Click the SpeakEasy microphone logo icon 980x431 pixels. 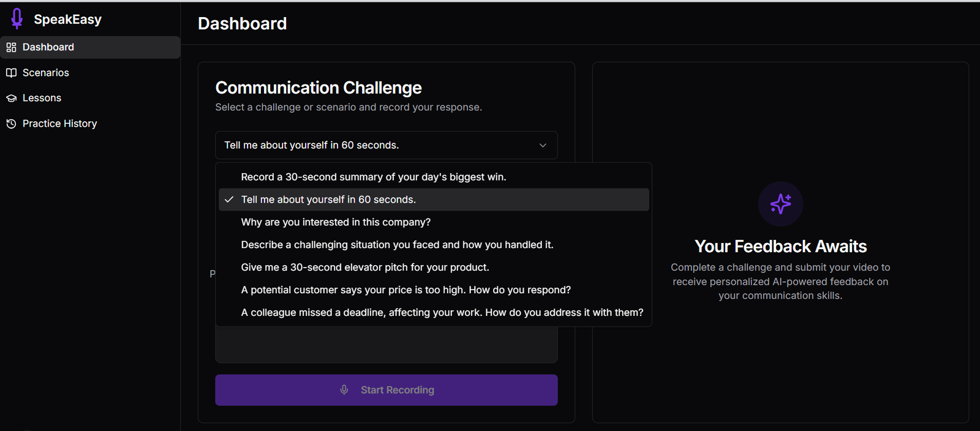coord(17,19)
